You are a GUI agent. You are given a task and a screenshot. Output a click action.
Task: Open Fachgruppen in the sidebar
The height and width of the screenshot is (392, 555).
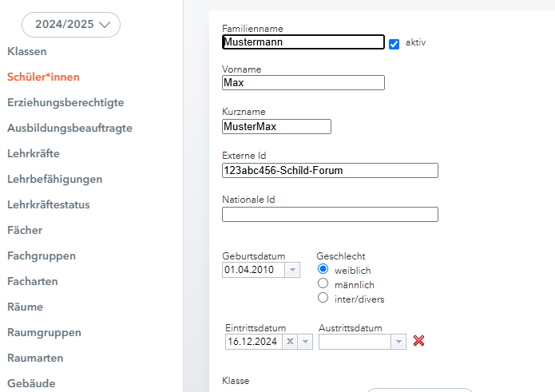click(42, 255)
